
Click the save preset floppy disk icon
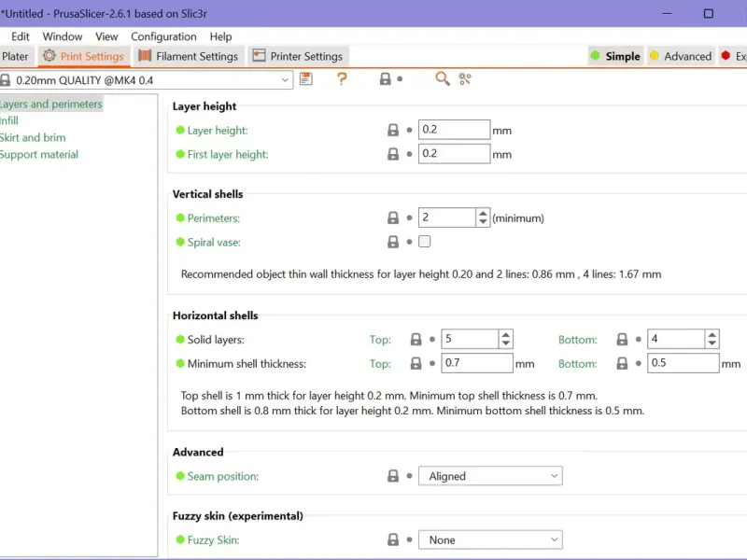tap(306, 79)
